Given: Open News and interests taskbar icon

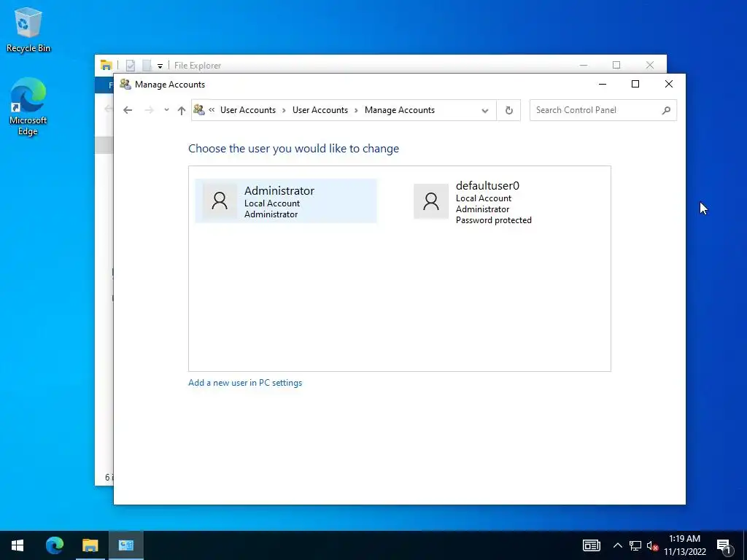Looking at the screenshot, I should (x=591, y=545).
